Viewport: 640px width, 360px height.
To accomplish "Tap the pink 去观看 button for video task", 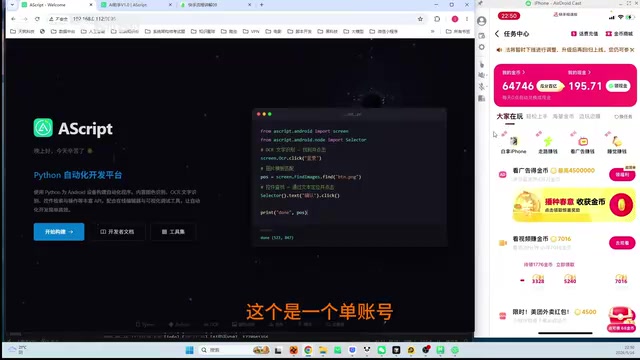I will click(622, 243).
